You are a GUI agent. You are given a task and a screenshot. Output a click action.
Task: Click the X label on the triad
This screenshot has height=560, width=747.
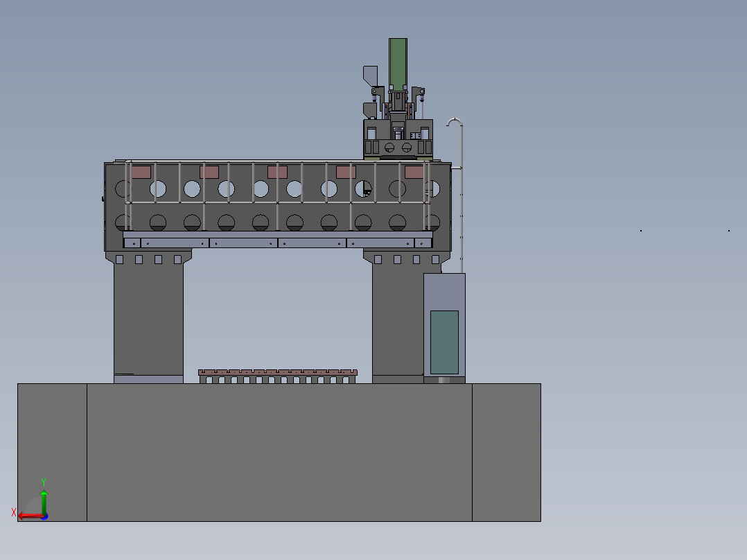pos(14,512)
